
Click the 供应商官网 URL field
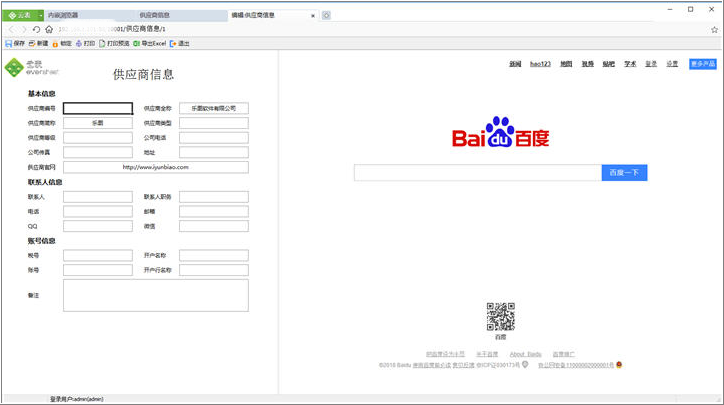(156, 167)
